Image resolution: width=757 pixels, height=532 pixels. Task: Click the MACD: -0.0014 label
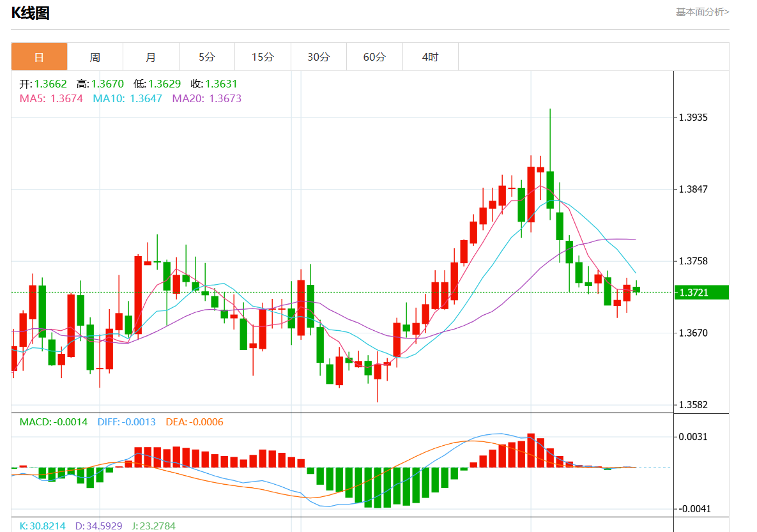click(54, 422)
